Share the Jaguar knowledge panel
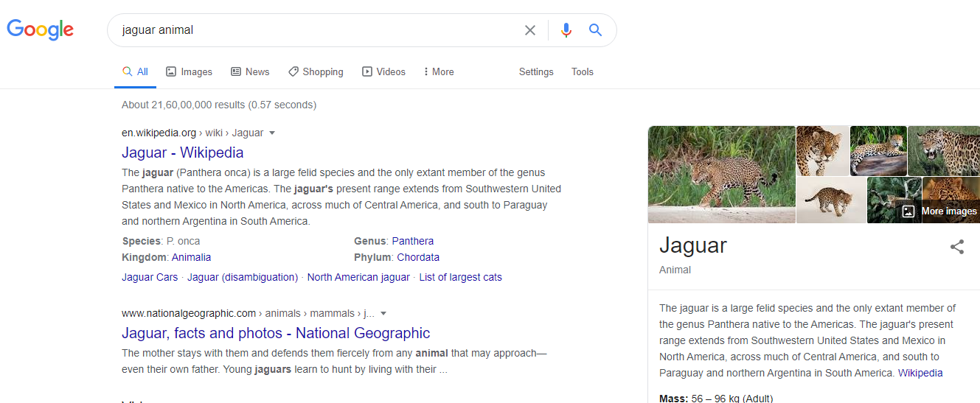 (x=957, y=247)
